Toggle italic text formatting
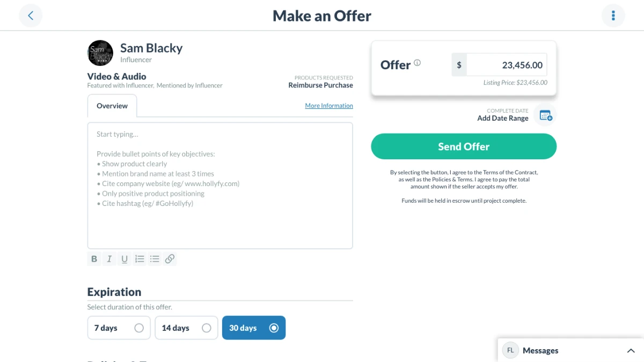Image resolution: width=644 pixels, height=362 pixels. tap(109, 259)
